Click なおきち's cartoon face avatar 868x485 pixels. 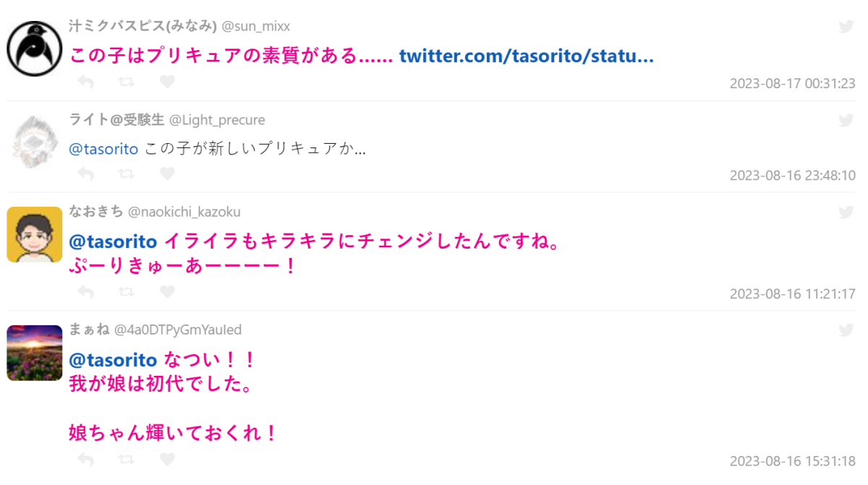tap(35, 234)
